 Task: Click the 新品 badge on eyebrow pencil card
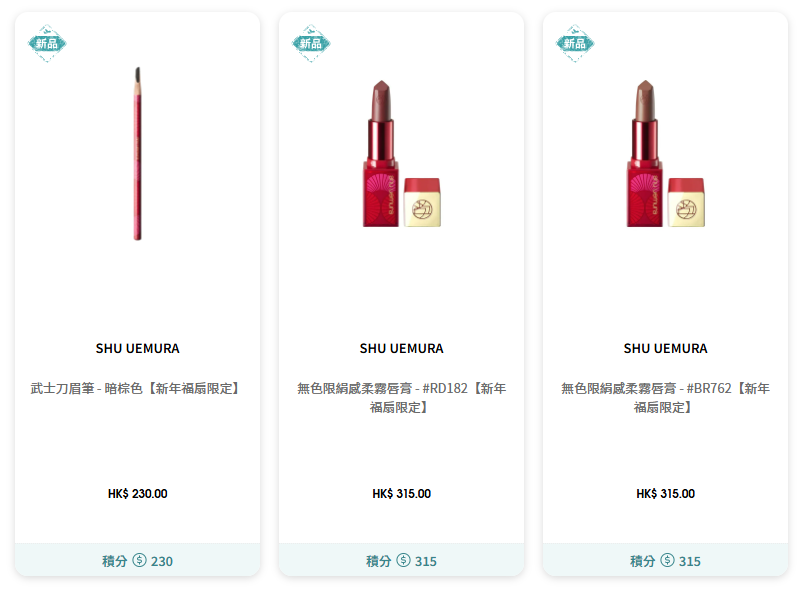(x=47, y=43)
